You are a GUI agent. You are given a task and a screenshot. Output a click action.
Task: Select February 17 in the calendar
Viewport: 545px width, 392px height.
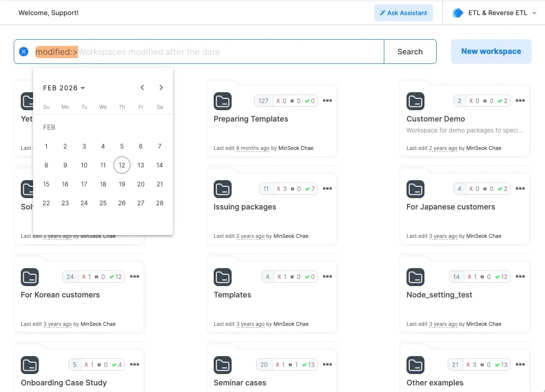click(x=84, y=184)
